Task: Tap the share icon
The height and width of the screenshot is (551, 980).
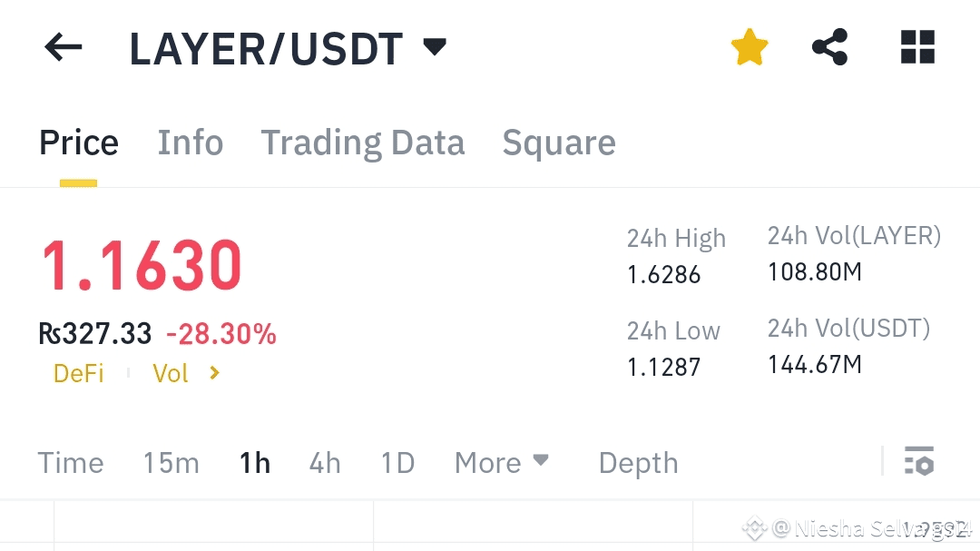Action: click(x=829, y=47)
